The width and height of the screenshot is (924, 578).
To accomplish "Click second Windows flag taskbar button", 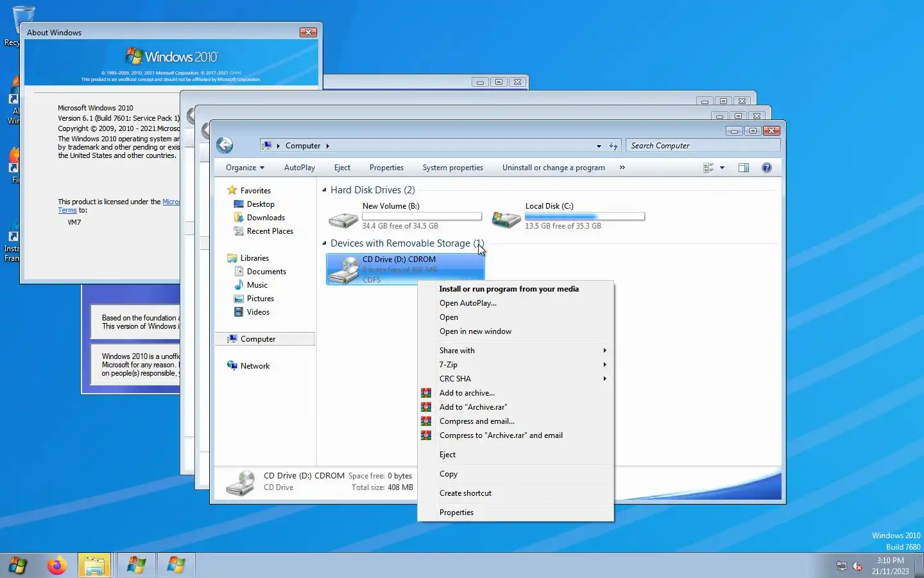I will (176, 566).
